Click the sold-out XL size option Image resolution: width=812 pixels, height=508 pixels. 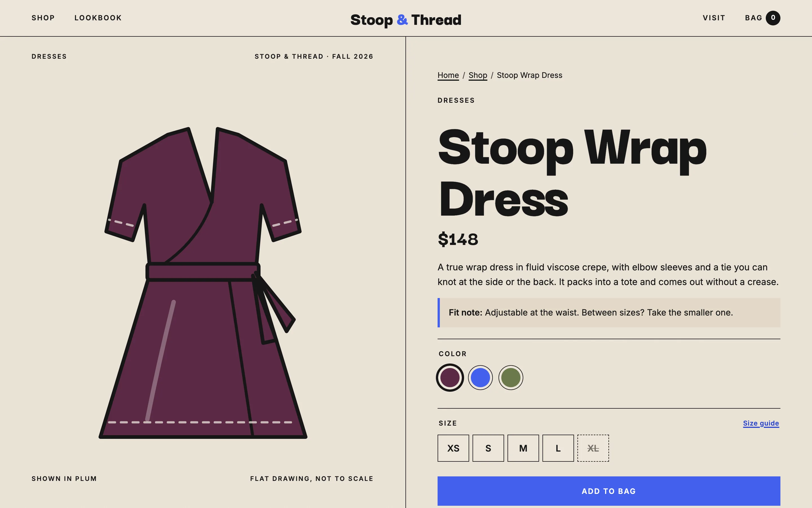593,448
